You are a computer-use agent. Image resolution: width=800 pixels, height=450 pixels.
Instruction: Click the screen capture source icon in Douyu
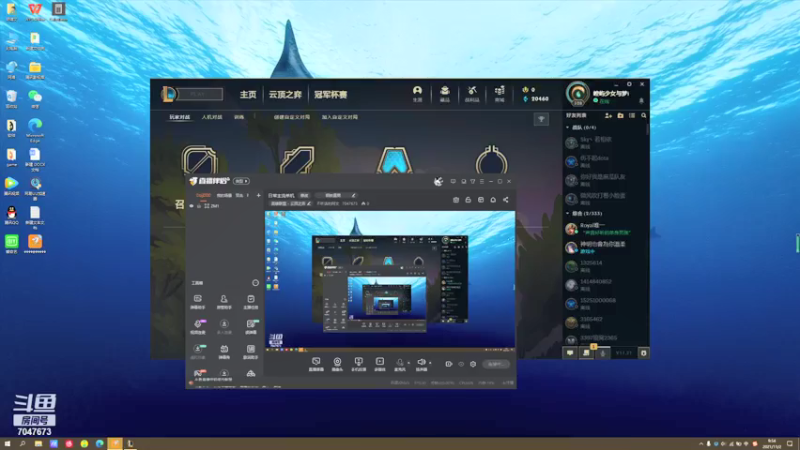tap(316, 364)
